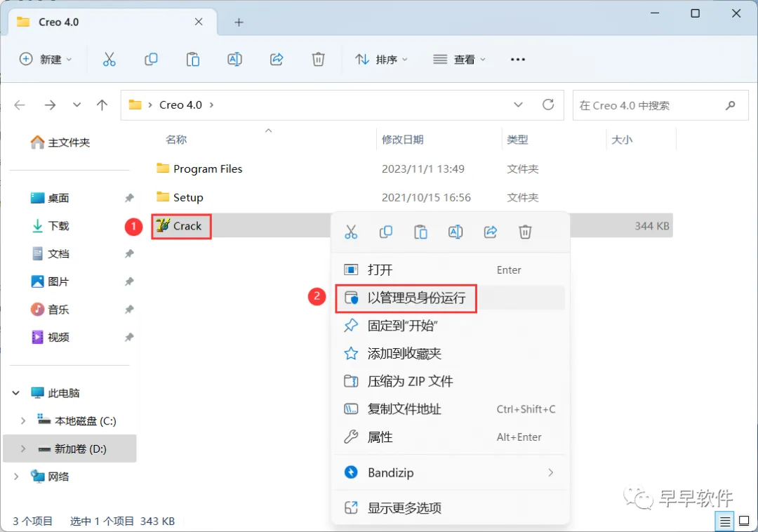
Task: Go forward with the Forward arrow
Action: coord(50,105)
